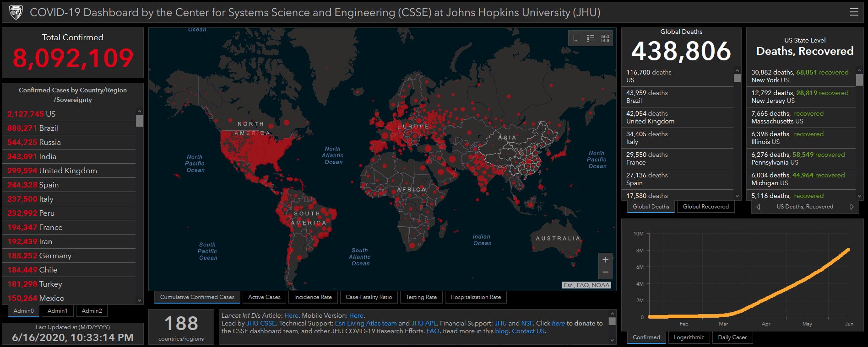Show Logarithmic chart tab

click(689, 337)
